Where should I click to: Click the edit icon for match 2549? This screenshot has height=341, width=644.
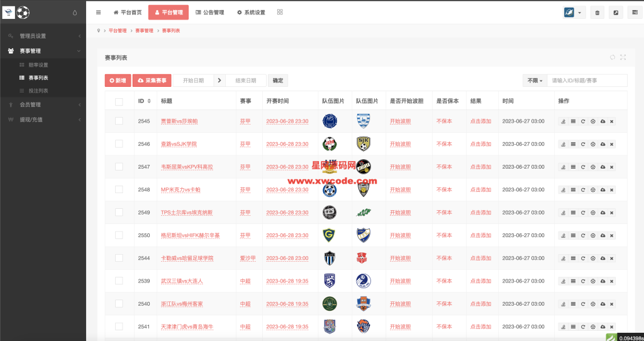click(563, 213)
